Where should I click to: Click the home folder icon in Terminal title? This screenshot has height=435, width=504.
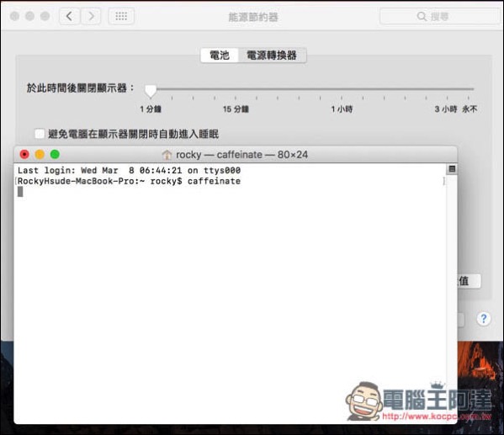(167, 155)
